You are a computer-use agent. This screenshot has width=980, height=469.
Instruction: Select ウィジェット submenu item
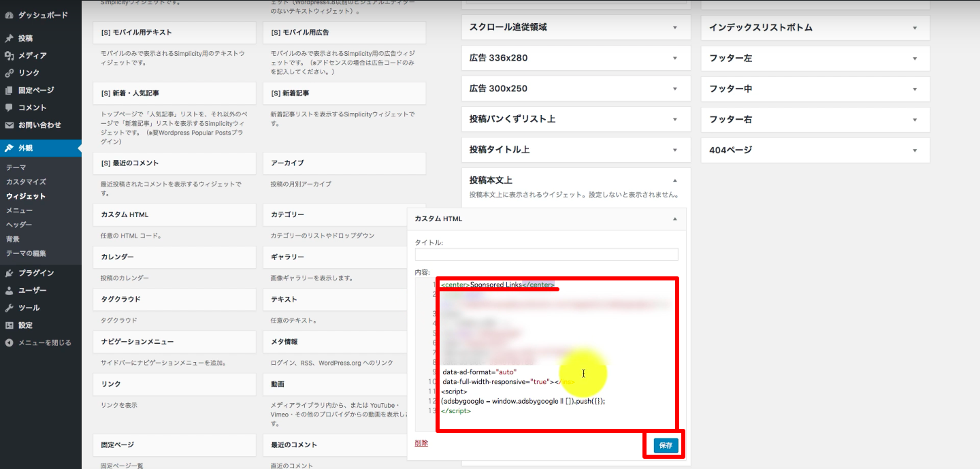[x=26, y=196]
